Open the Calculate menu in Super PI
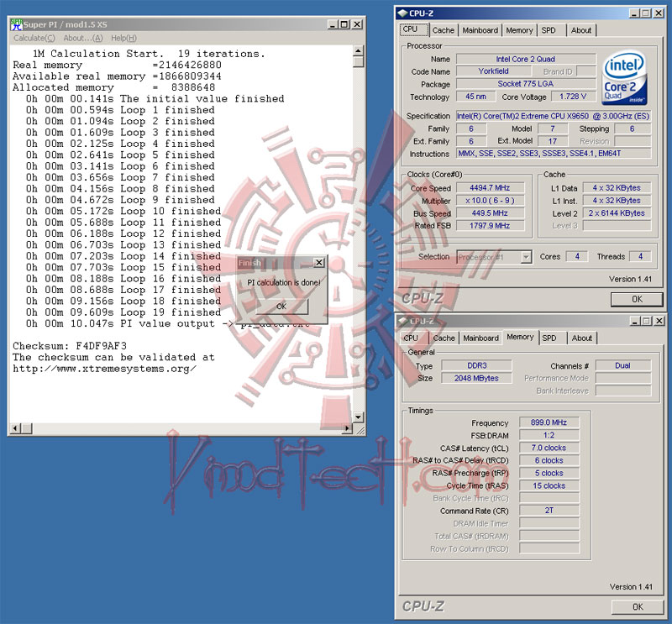 pyautogui.click(x=34, y=38)
